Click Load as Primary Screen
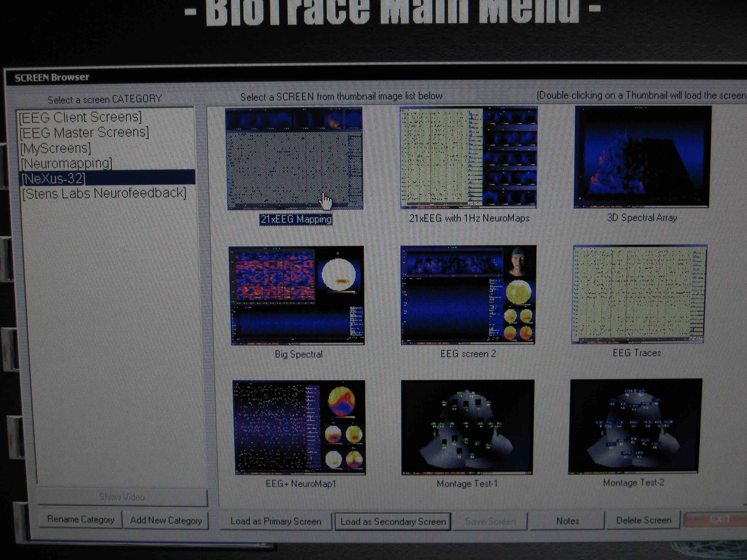The width and height of the screenshot is (747, 560). [x=276, y=522]
